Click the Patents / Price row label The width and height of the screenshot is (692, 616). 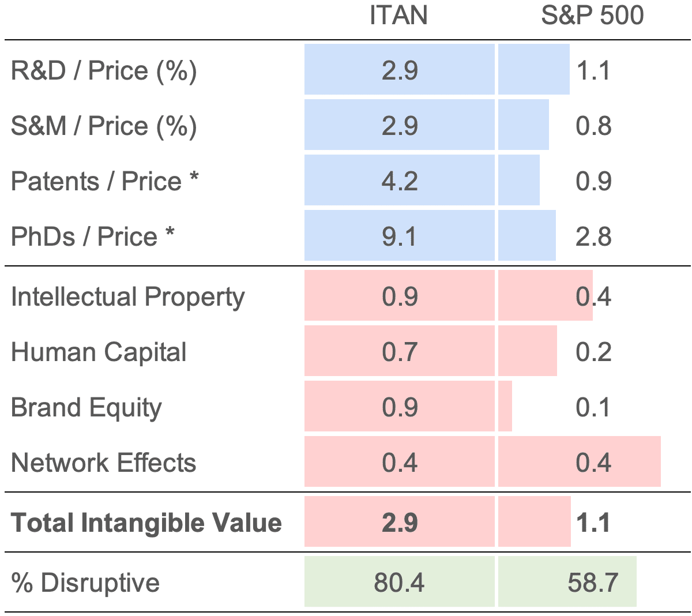104,182
